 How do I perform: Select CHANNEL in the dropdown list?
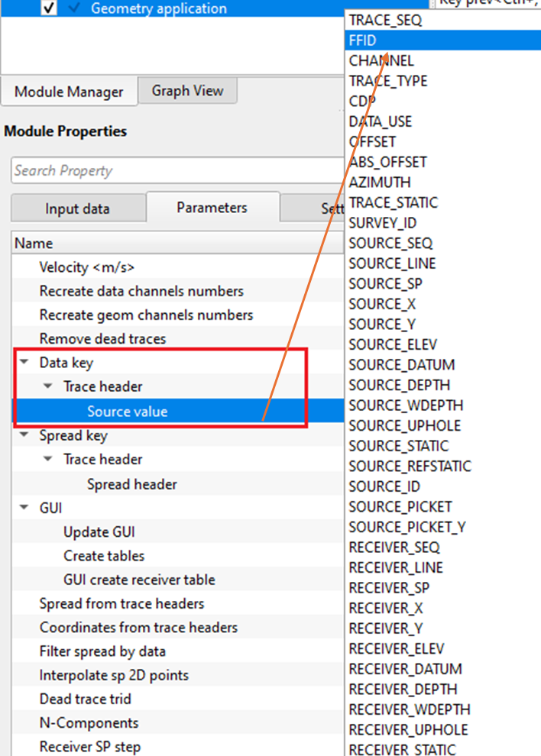click(x=381, y=60)
